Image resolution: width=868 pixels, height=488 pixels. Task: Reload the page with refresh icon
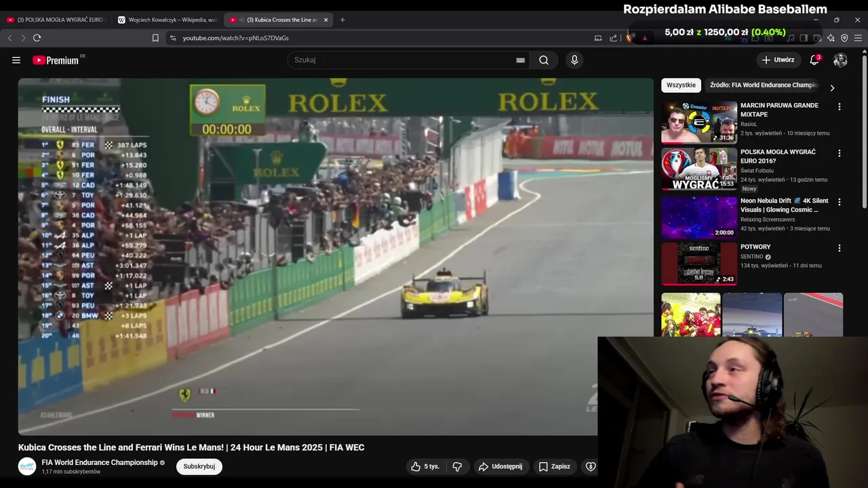pyautogui.click(x=37, y=38)
